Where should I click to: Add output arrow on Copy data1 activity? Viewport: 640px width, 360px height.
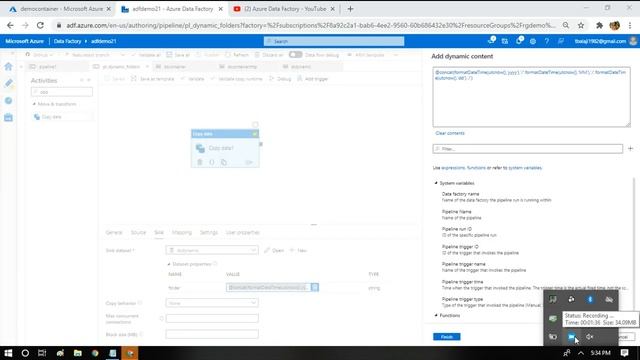(249, 162)
